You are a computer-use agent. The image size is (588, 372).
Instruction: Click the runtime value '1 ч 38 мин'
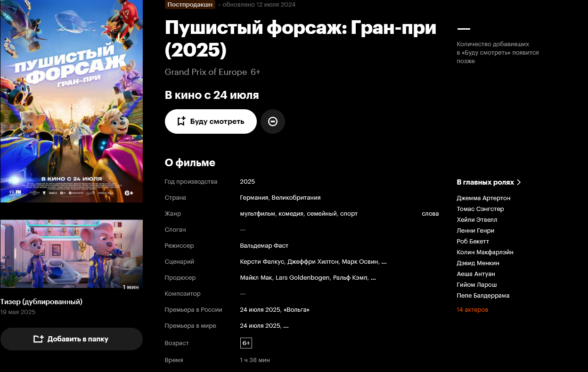pos(255,360)
